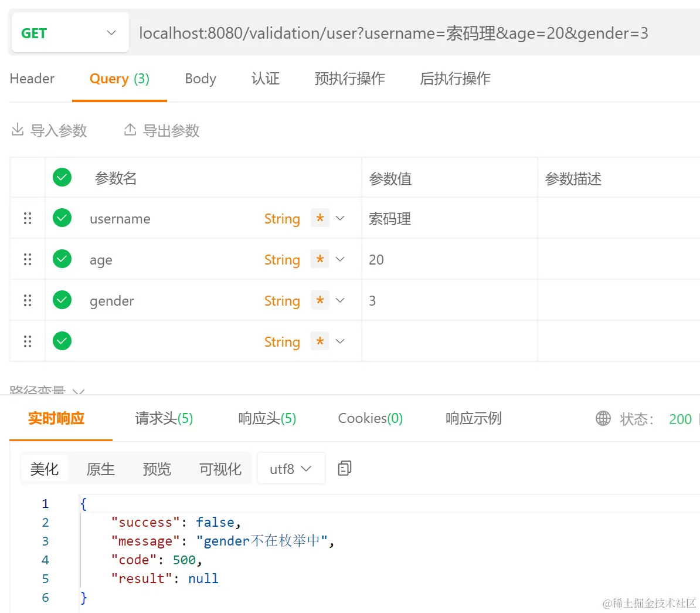Select the 预览 preview view button
Screen dimensions: 700x613
157,469
